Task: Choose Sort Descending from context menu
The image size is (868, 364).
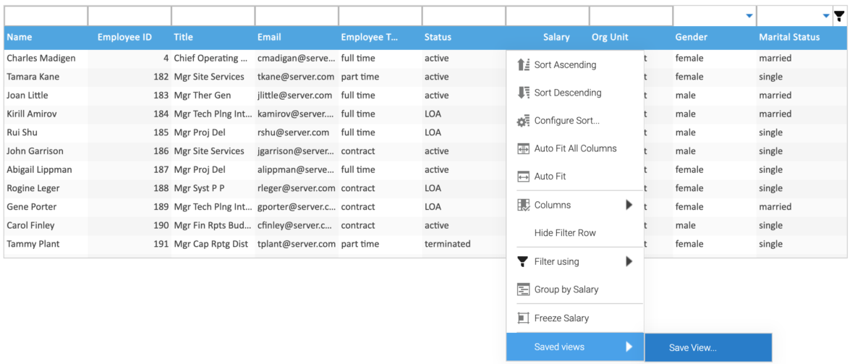Action: (575, 93)
